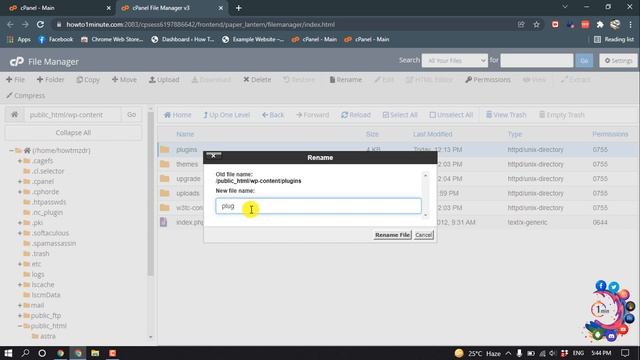Open Windows taskbar search
Viewport: 640px width, 360px height.
coord(25,353)
